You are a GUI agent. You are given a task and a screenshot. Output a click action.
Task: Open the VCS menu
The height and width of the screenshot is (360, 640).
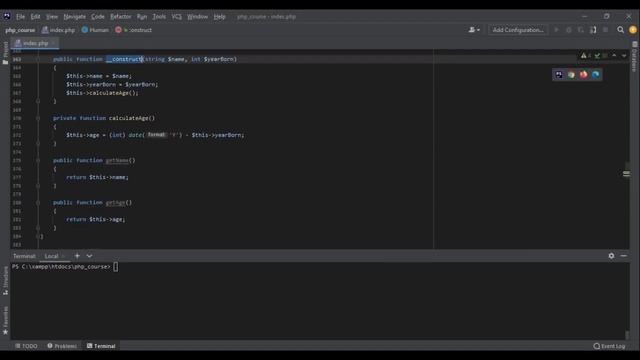pos(177,17)
